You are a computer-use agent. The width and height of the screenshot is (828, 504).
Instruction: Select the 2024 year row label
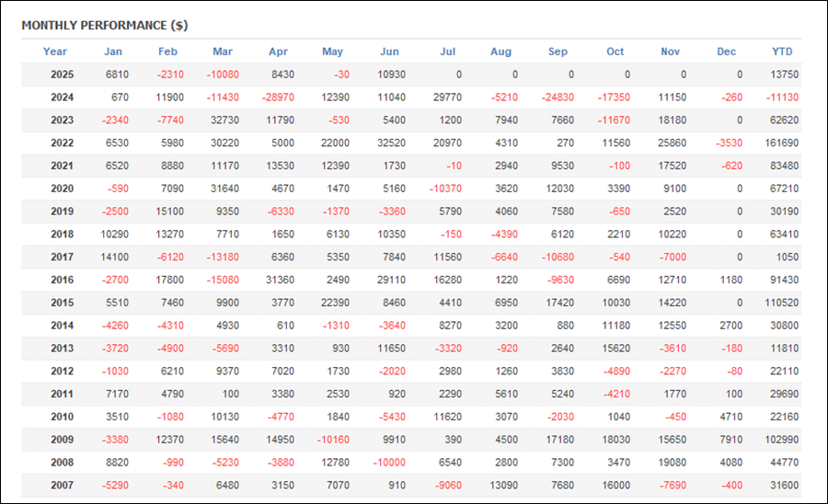63,97
